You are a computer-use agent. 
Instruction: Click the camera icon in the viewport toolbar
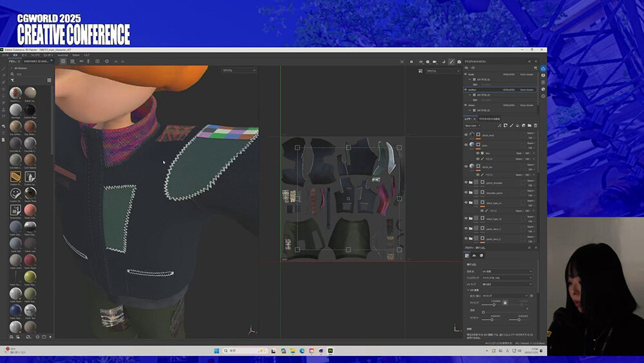coord(435,61)
